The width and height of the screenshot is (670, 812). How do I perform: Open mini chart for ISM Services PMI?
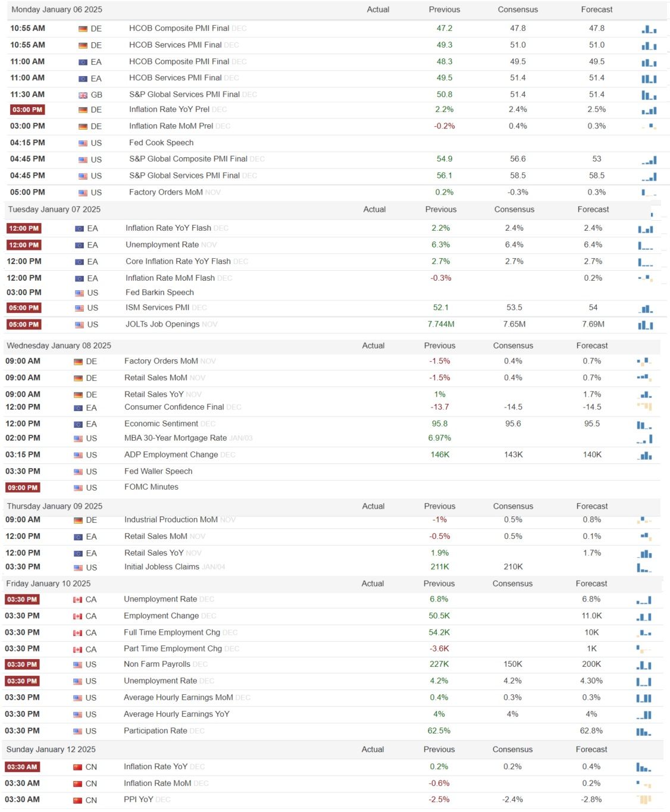click(x=645, y=308)
